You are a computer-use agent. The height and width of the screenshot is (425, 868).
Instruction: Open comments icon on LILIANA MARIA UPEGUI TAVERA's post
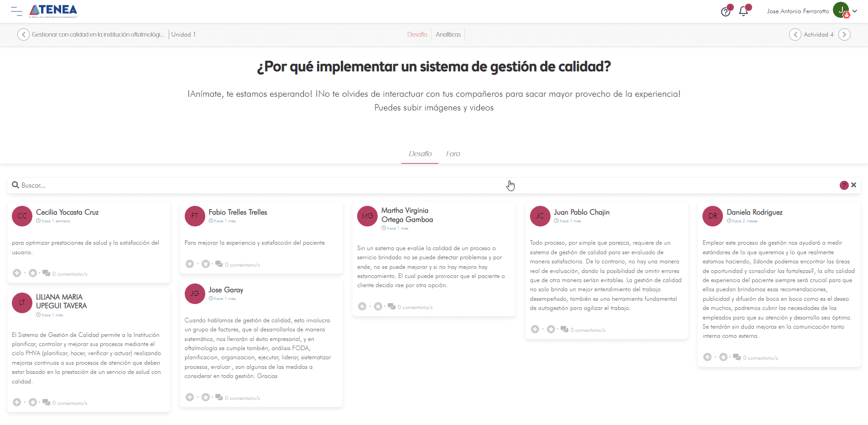46,403
